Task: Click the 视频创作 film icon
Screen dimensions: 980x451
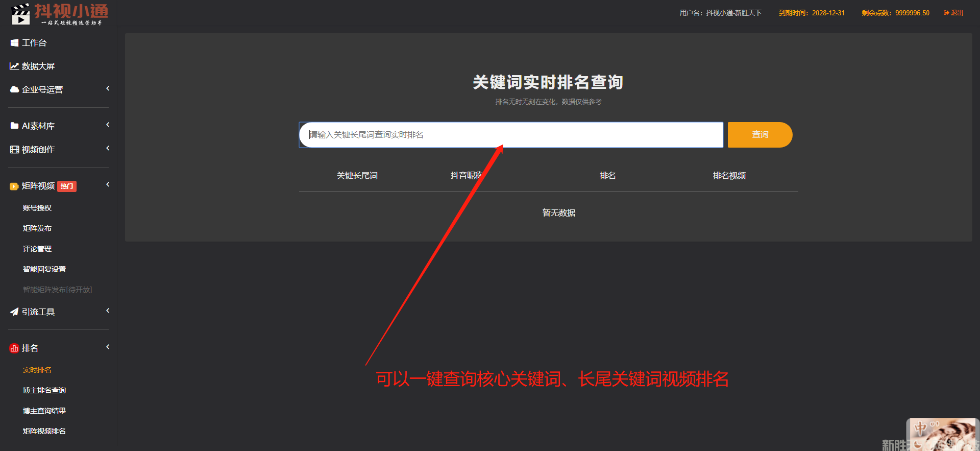Action: (14, 150)
